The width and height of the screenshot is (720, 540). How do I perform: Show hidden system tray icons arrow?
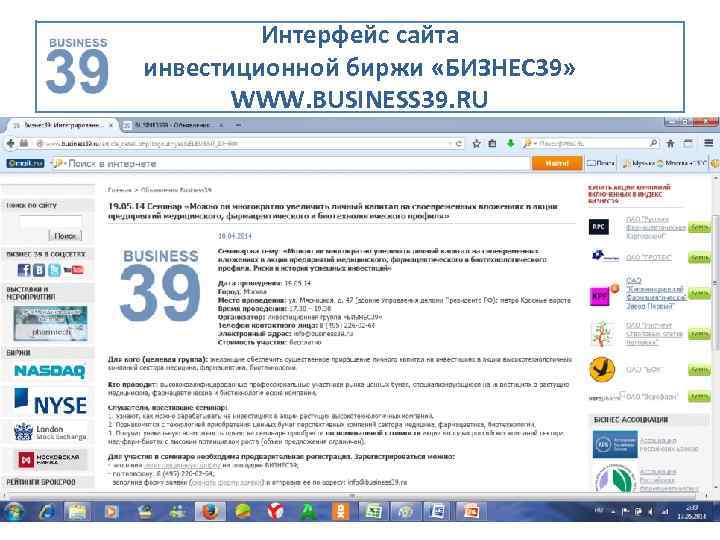pos(613,511)
